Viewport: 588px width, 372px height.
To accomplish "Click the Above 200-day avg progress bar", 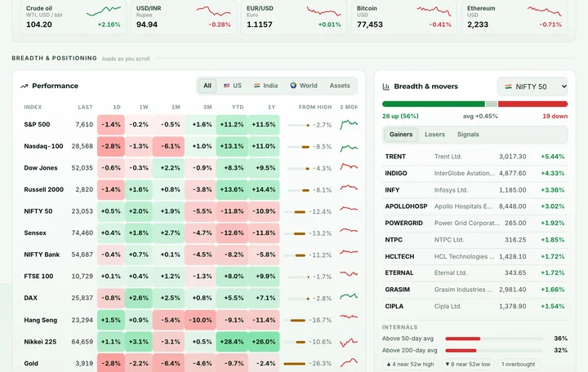I will click(494, 351).
